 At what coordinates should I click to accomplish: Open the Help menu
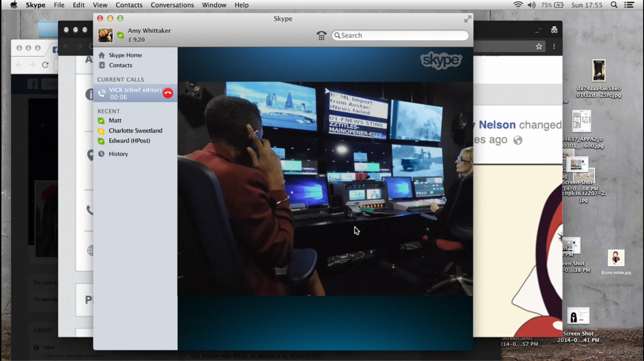[241, 5]
